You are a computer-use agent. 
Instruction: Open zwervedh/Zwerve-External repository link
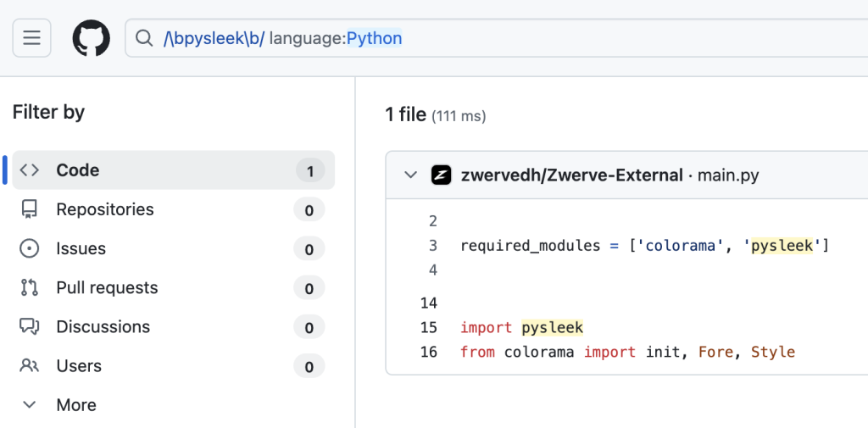click(571, 175)
